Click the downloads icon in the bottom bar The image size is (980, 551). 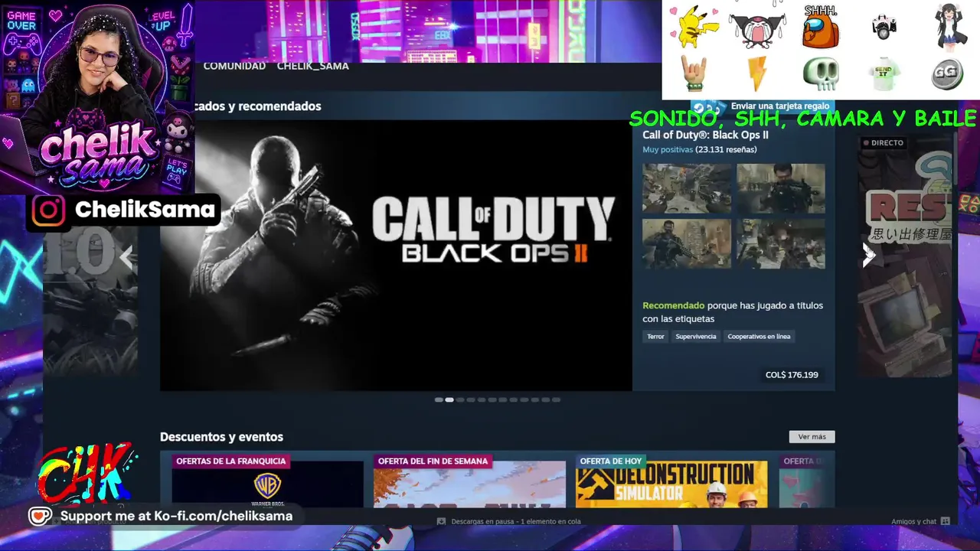click(441, 522)
